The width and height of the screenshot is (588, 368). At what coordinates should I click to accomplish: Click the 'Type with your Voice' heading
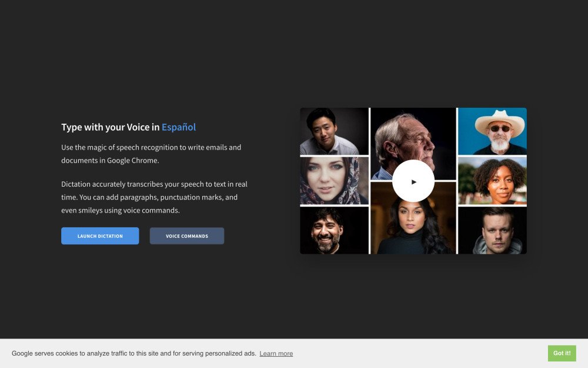coord(111,127)
